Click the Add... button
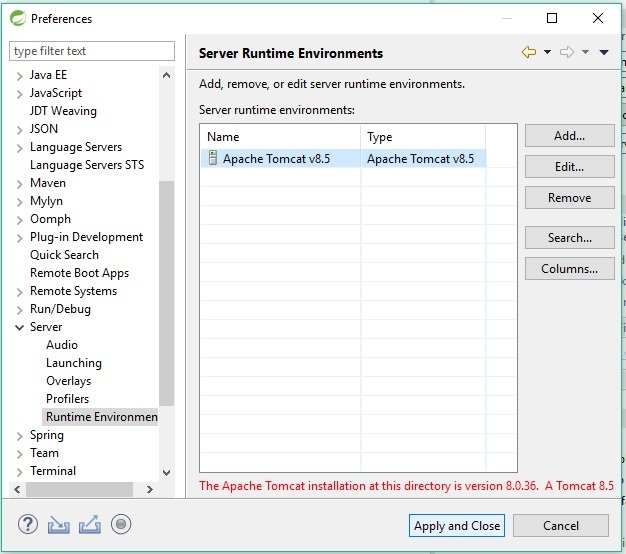 pos(569,136)
